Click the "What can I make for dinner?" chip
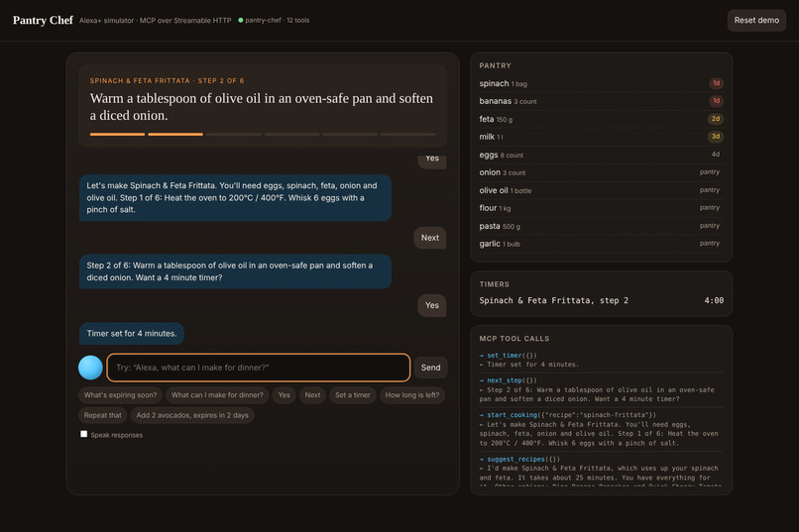The height and width of the screenshot is (532, 799). click(x=217, y=395)
